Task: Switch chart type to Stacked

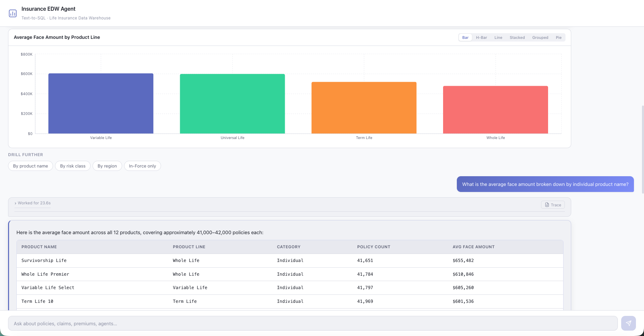Action: [517, 38]
